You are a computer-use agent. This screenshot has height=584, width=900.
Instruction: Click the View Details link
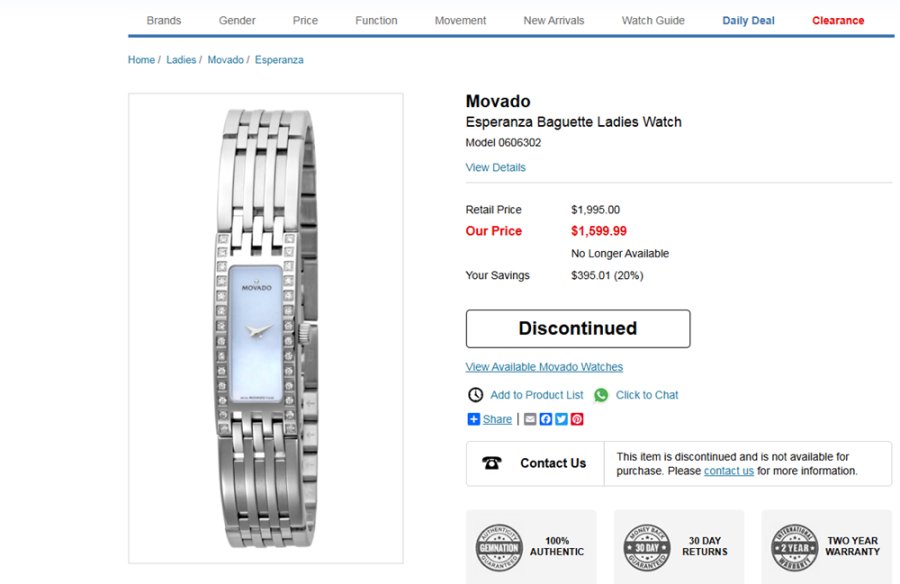(x=495, y=167)
